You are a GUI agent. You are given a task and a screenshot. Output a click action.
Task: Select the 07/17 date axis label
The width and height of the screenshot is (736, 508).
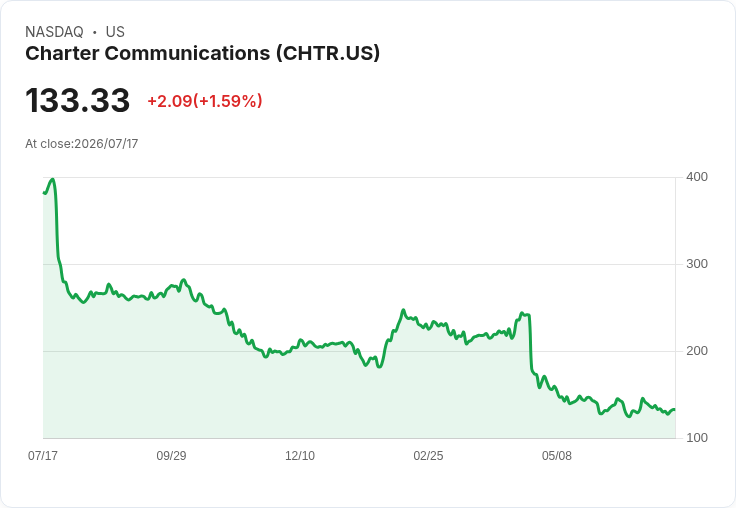(x=43, y=455)
